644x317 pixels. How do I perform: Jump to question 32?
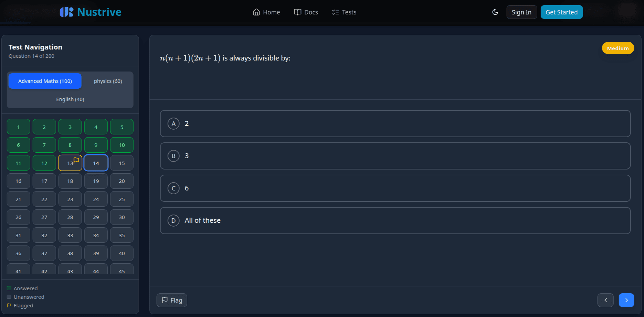click(44, 235)
